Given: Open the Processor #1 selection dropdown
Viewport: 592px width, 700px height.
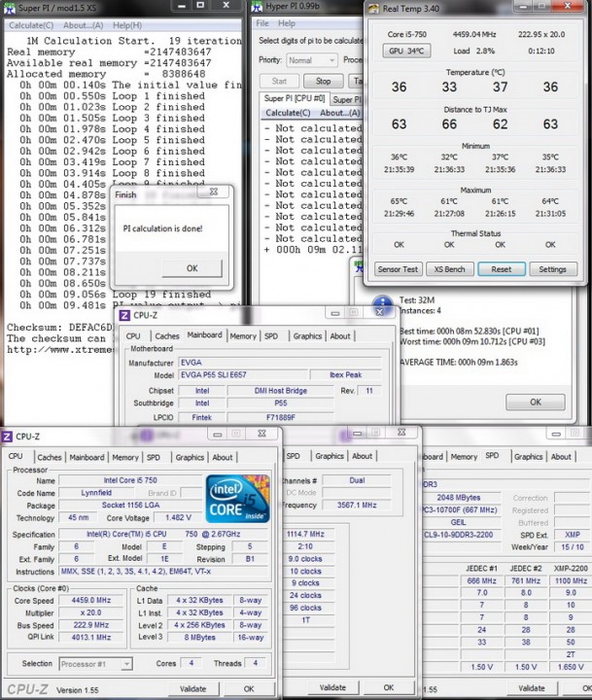Looking at the screenshot, I should pyautogui.click(x=96, y=664).
